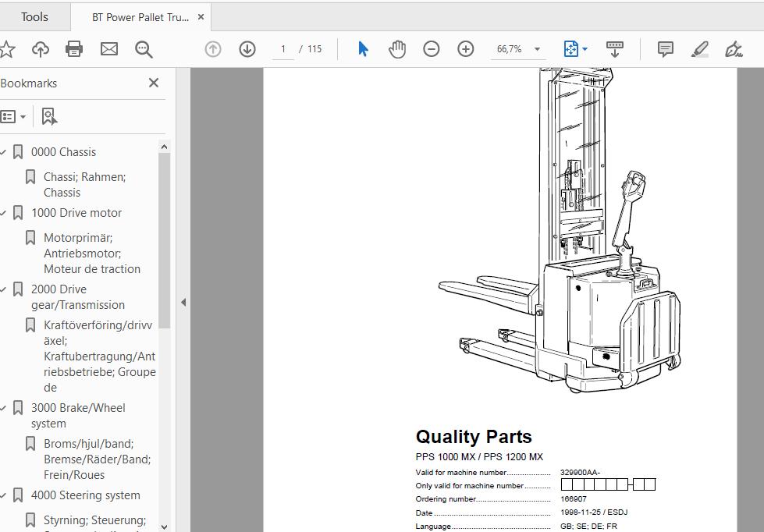Viewport: 764px width, 532px height.
Task: Open Broms/hjul/band bookmark
Action: coord(97,459)
